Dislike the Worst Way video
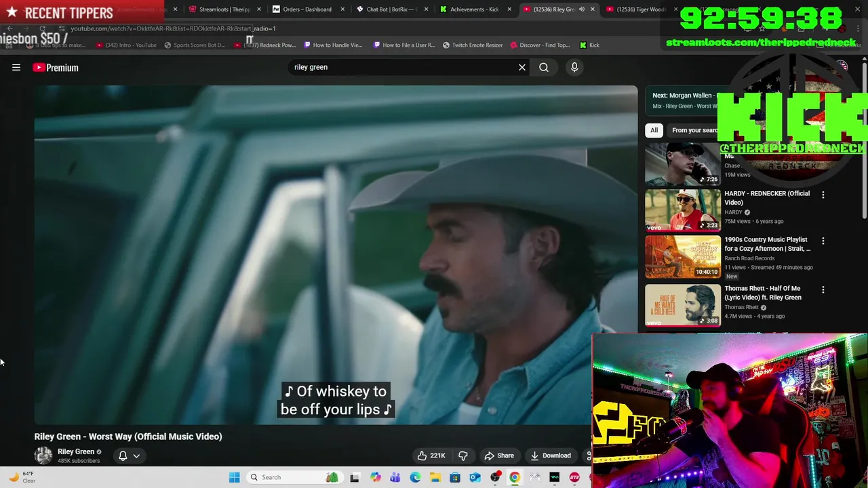The height and width of the screenshot is (488, 868). pos(463,455)
